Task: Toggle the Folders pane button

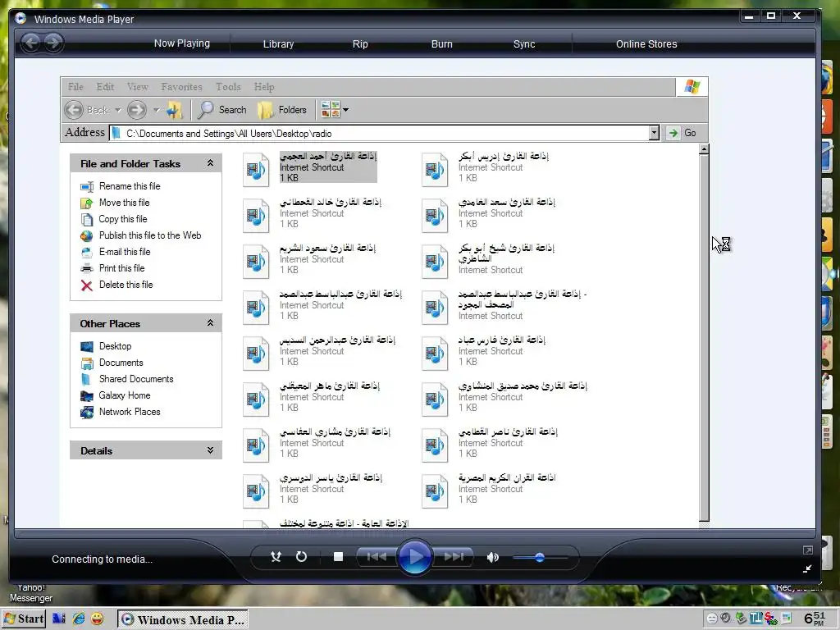Action: pos(282,110)
